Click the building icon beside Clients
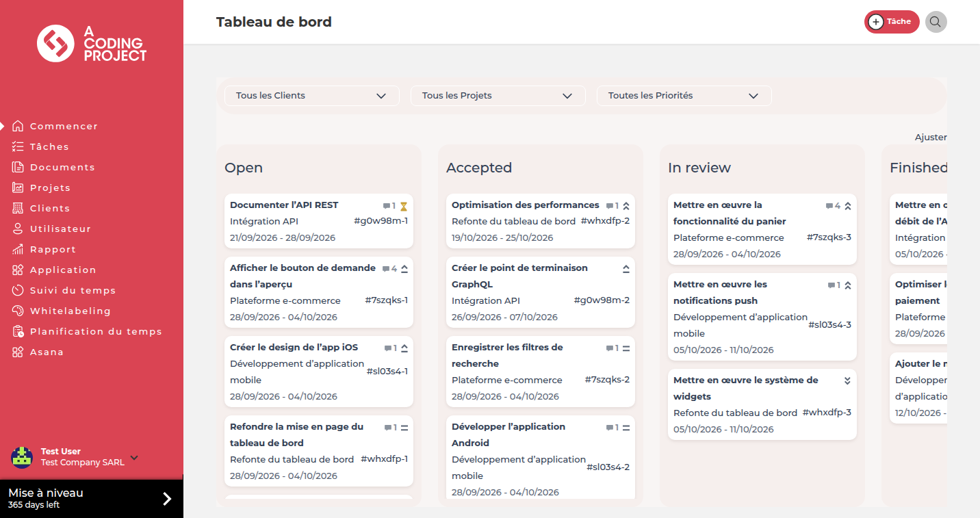The height and width of the screenshot is (518, 980). [18, 208]
